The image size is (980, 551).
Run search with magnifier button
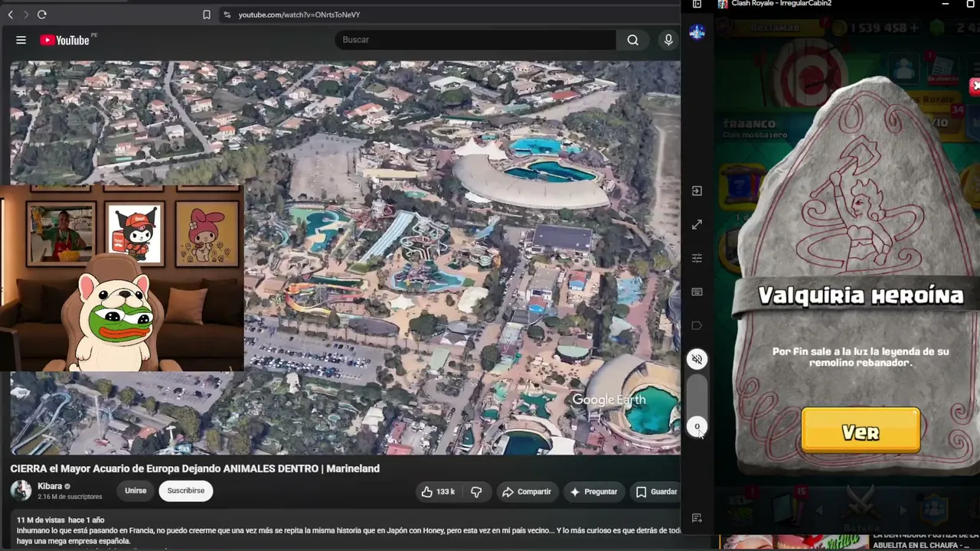pos(632,40)
